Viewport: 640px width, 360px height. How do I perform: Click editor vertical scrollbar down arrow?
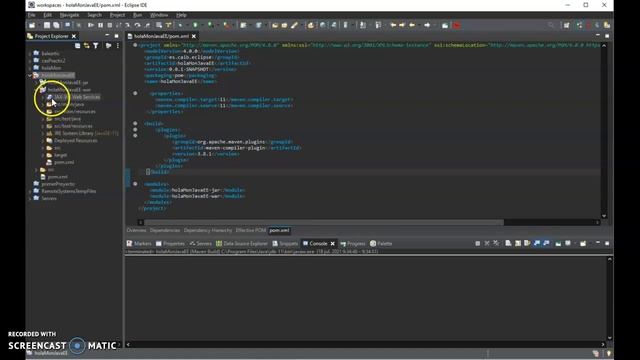pyautogui.click(x=604, y=216)
